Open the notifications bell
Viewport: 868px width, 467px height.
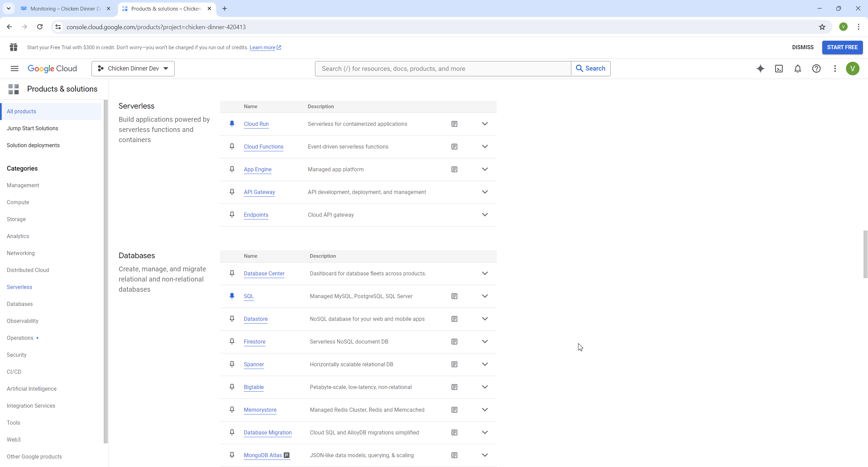[x=797, y=69]
